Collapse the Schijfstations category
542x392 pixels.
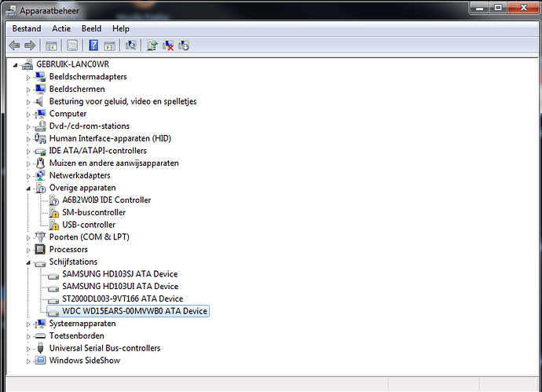(28, 262)
